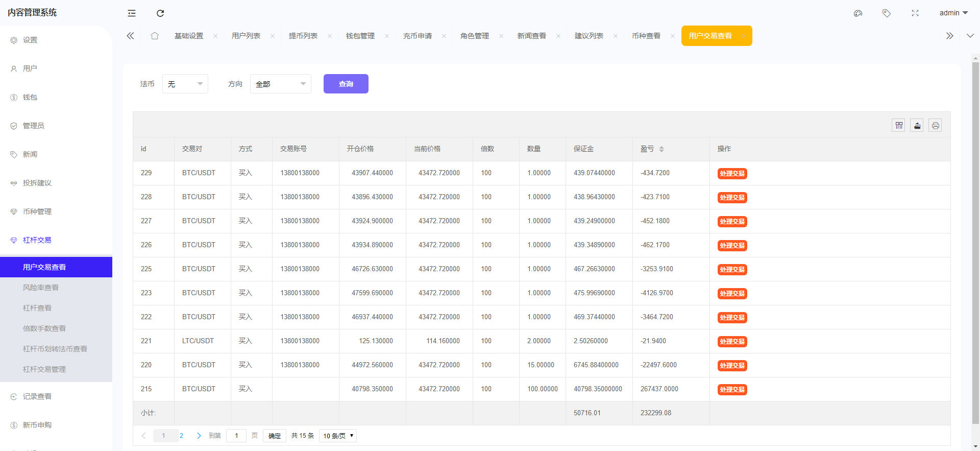Open the 法币 dropdown
Screen dimensions: 980x451
(185, 84)
